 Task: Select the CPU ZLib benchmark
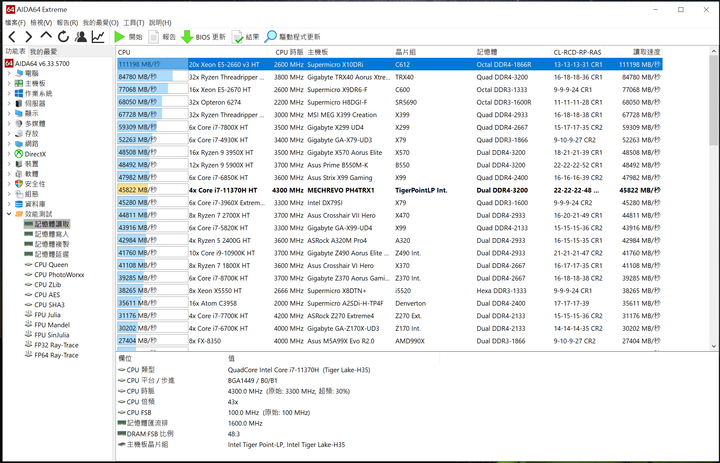pyautogui.click(x=43, y=285)
